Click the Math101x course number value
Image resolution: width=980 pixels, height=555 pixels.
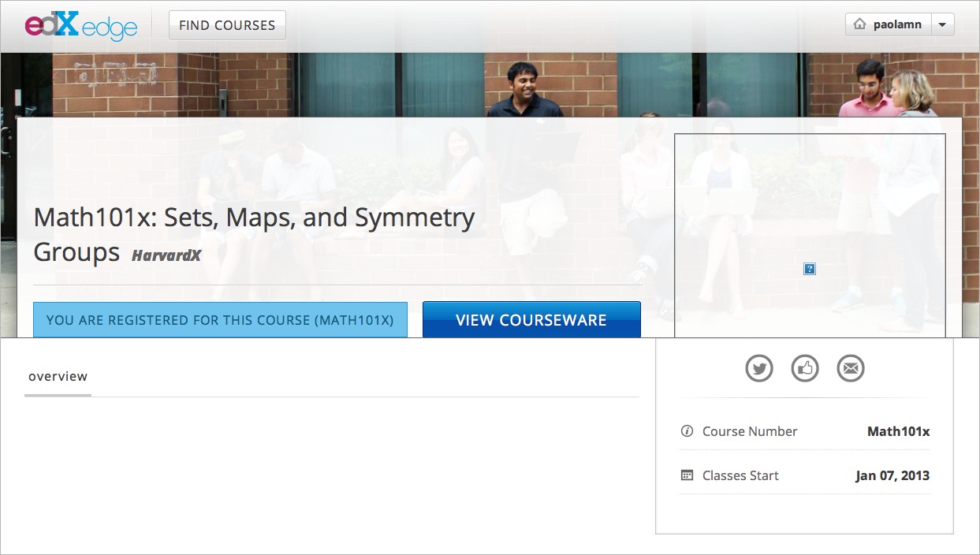pos(898,431)
